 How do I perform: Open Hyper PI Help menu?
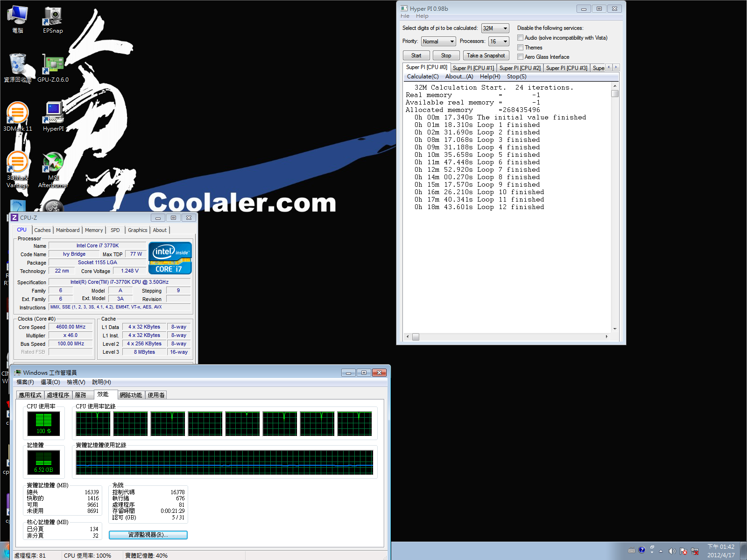click(422, 16)
